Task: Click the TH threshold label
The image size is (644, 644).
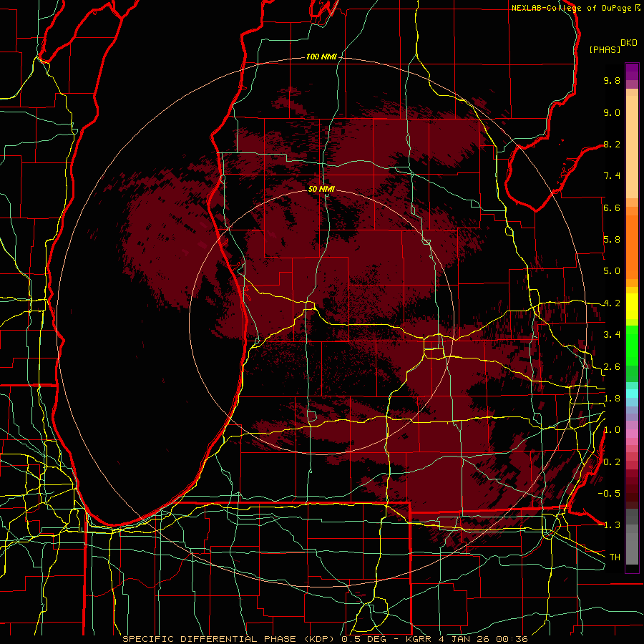Action: tap(615, 557)
